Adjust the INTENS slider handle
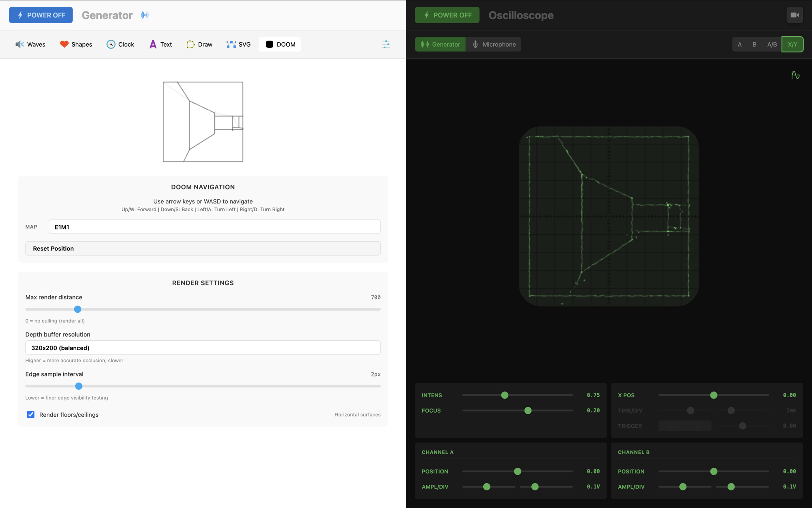The width and height of the screenshot is (812, 508). (505, 395)
